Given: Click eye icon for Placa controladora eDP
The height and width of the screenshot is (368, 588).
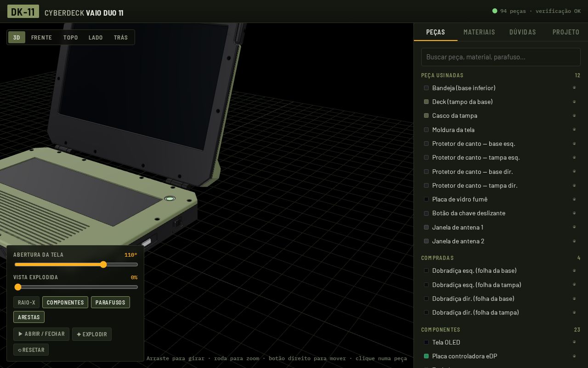Looking at the screenshot, I should [x=574, y=356].
